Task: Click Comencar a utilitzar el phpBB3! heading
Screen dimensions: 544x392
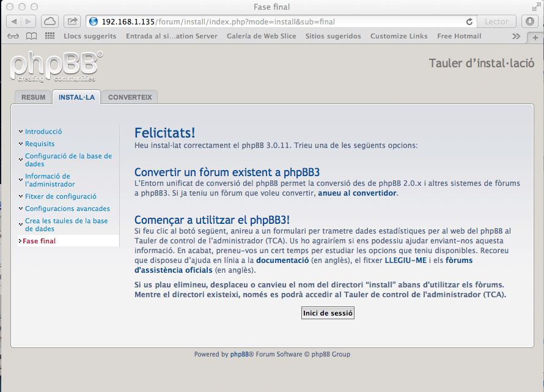Action: [212, 220]
